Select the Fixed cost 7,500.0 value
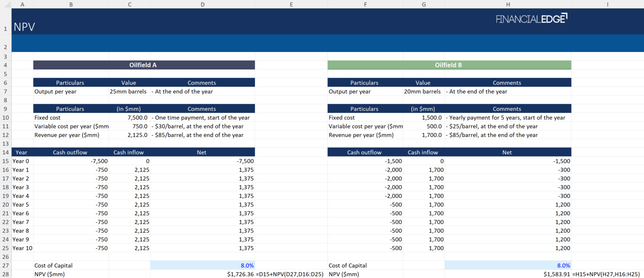The height and width of the screenshot is (278, 644). coord(130,118)
